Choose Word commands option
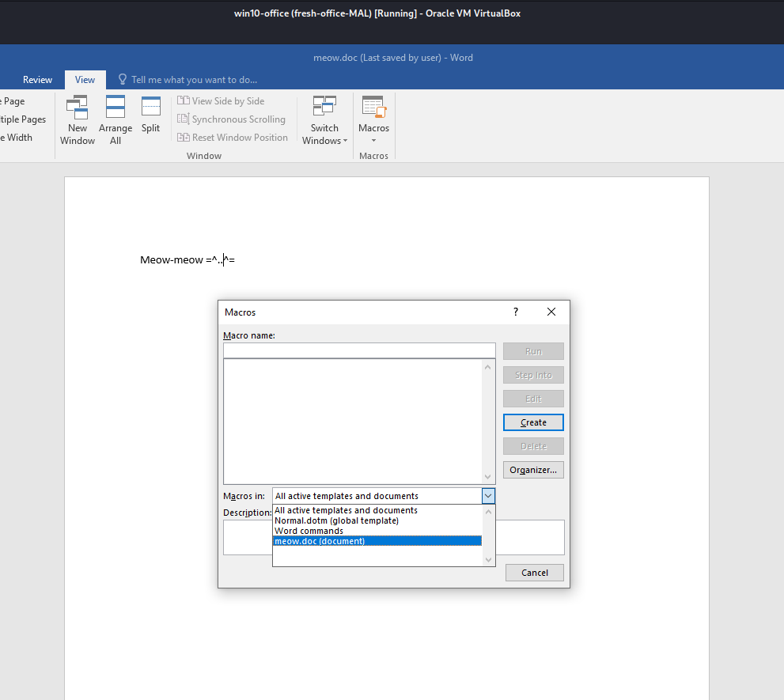 coord(377,531)
